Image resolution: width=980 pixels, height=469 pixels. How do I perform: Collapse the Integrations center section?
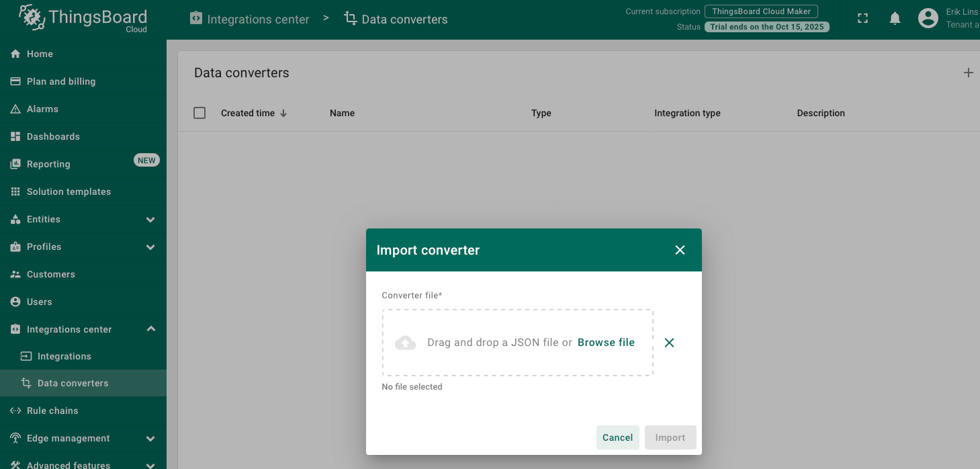[x=150, y=329]
